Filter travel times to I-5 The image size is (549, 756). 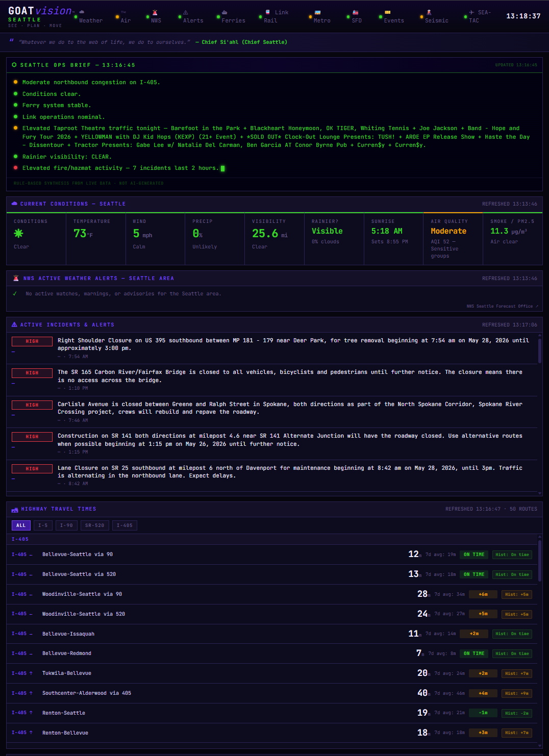pos(43,525)
